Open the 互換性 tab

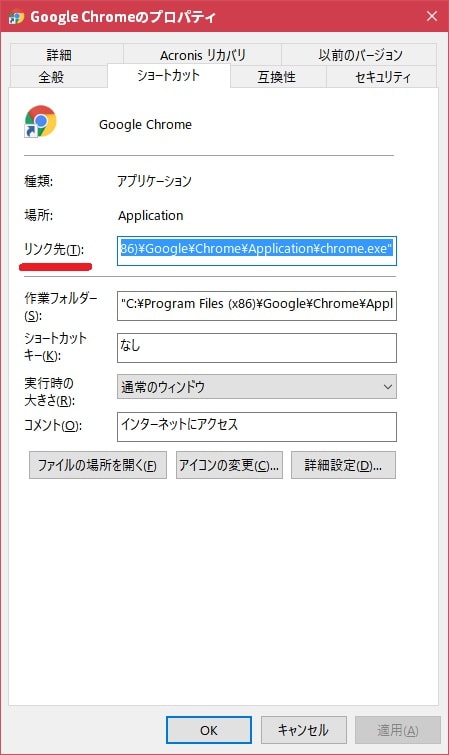pos(278,77)
